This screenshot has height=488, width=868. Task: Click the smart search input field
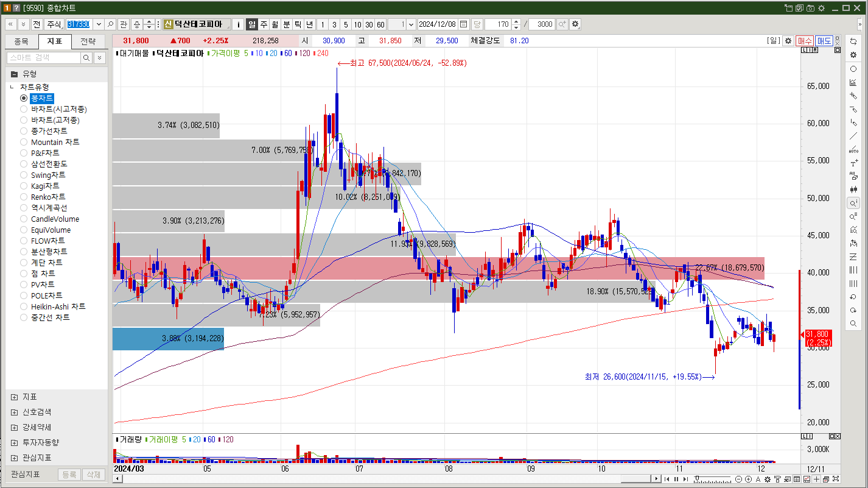pyautogui.click(x=44, y=57)
